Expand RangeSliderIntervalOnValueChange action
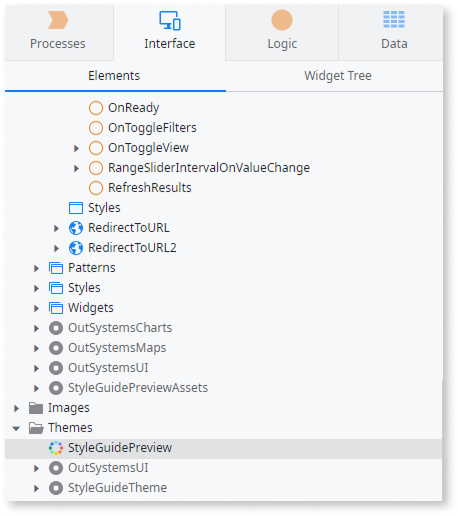This screenshot has width=458, height=516. click(x=76, y=168)
